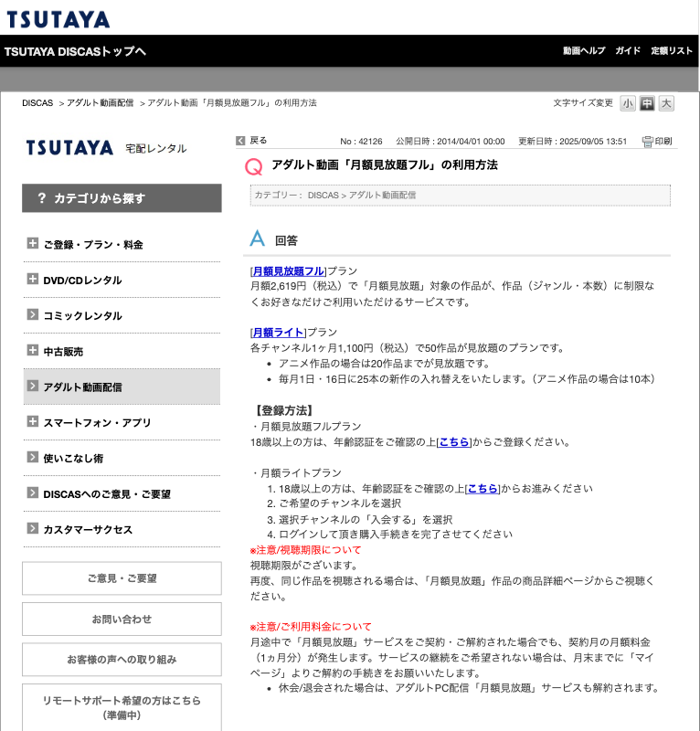This screenshot has height=731, width=700.
Task: Click the red ※注意/視聴期限について heading
Action: 305,550
